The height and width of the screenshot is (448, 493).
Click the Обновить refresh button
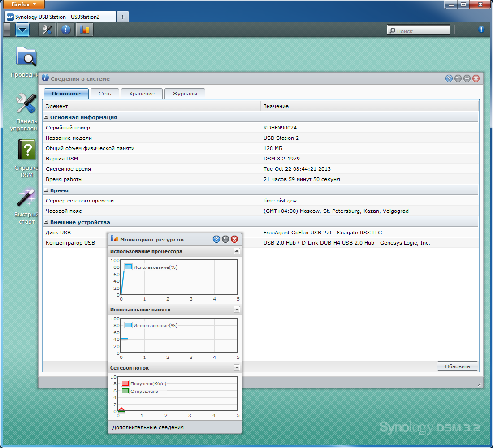pyautogui.click(x=457, y=366)
